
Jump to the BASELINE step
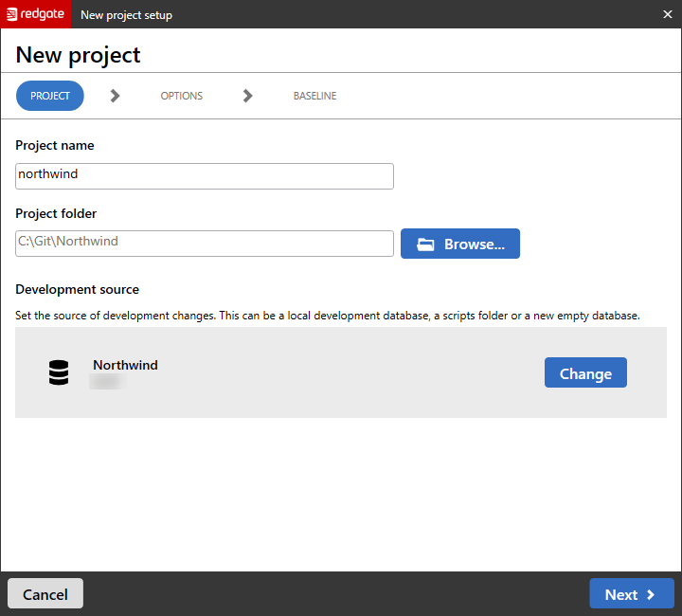pos(314,96)
